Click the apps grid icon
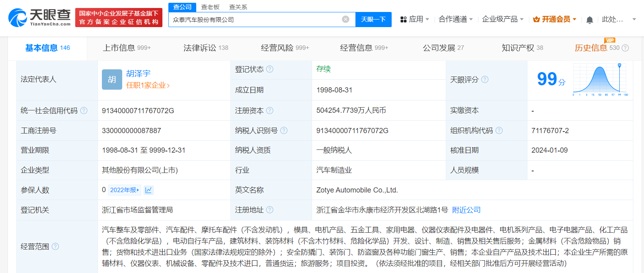Image resolution: width=644 pixels, height=273 pixels. [403, 20]
